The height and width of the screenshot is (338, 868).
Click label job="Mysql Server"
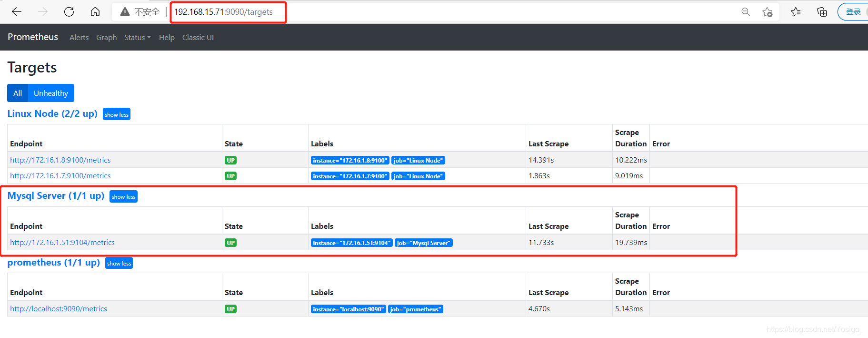click(x=424, y=243)
